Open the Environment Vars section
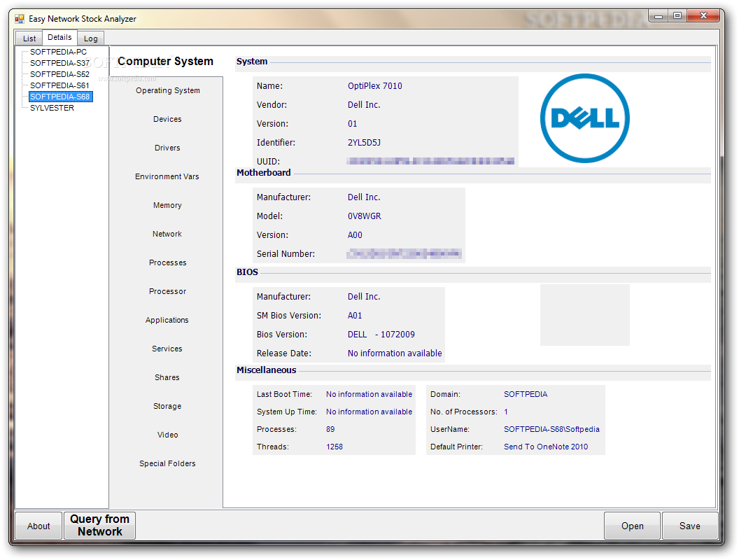739x560 pixels. click(x=167, y=177)
